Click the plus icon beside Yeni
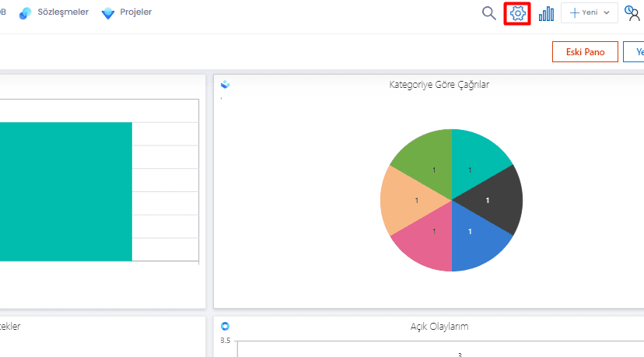The height and width of the screenshot is (357, 644). pyautogui.click(x=575, y=12)
